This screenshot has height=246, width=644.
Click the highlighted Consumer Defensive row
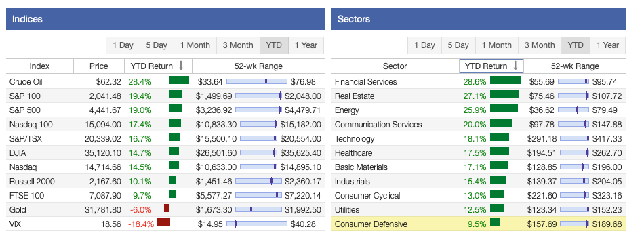click(479, 224)
